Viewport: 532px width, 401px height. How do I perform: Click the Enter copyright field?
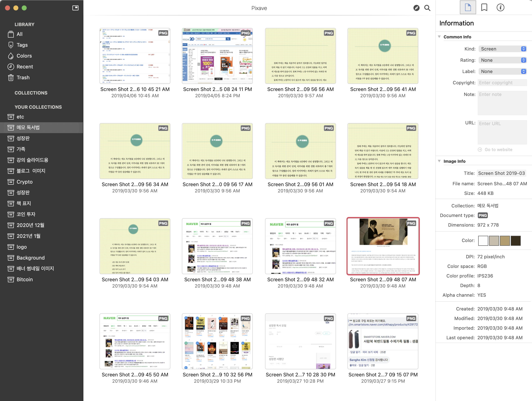(502, 83)
